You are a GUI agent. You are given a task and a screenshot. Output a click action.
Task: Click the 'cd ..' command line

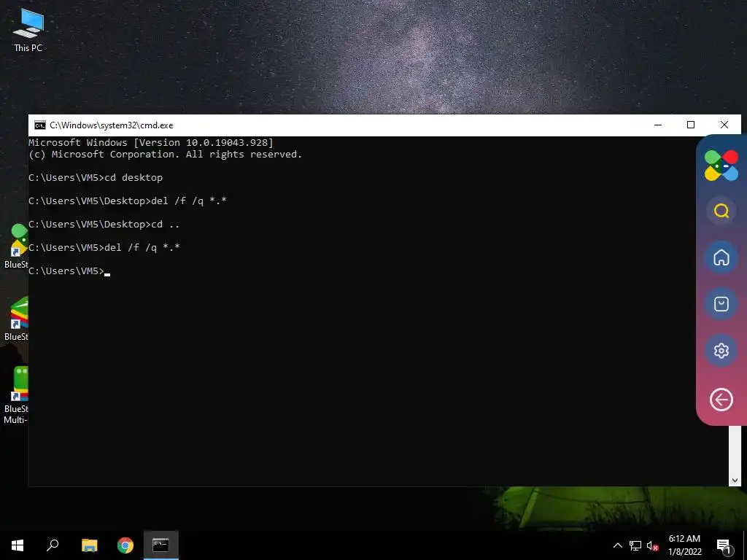coord(104,225)
